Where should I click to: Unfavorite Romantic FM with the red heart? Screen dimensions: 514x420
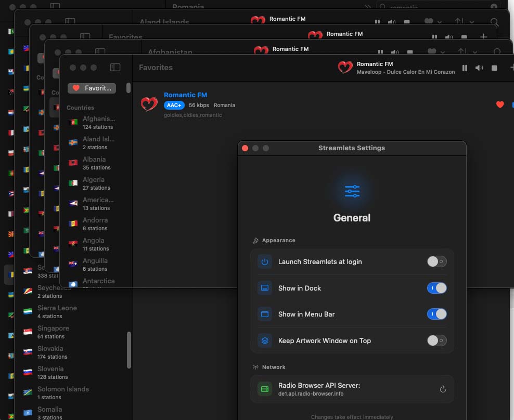[x=499, y=104]
